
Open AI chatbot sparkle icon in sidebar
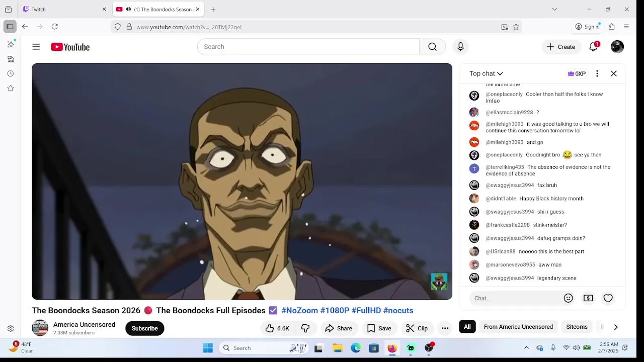coord(11,44)
